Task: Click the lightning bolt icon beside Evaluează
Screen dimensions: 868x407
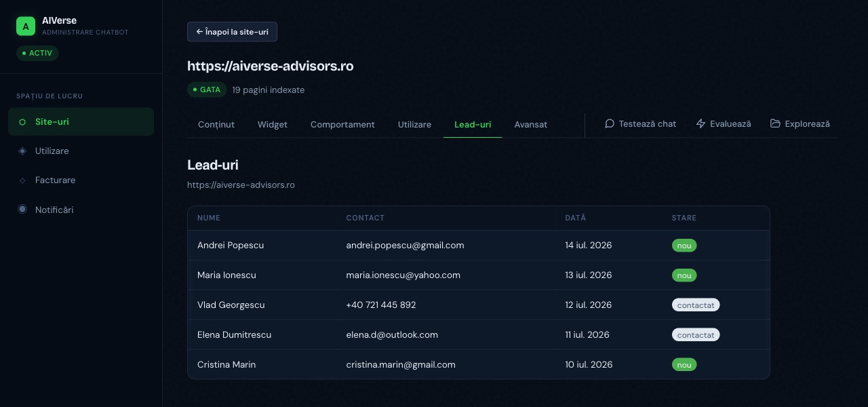Action: coord(701,123)
